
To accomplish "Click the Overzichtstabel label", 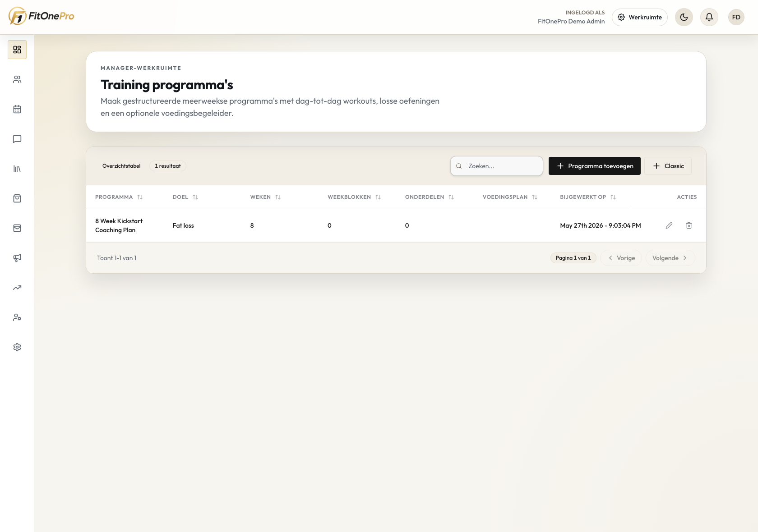I will coord(121,166).
